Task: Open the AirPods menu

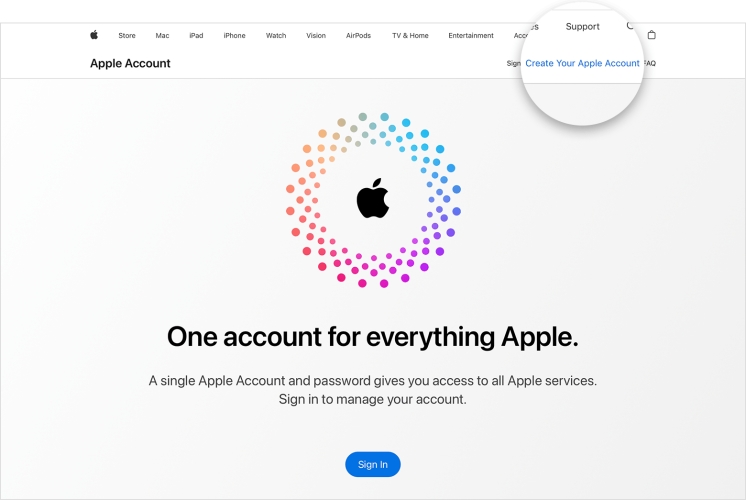Action: click(x=358, y=36)
